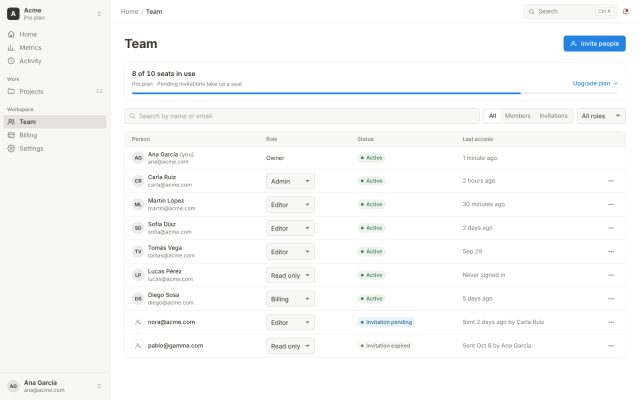640x400 pixels.
Task: Click the Never signed in text
Action: click(x=484, y=275)
